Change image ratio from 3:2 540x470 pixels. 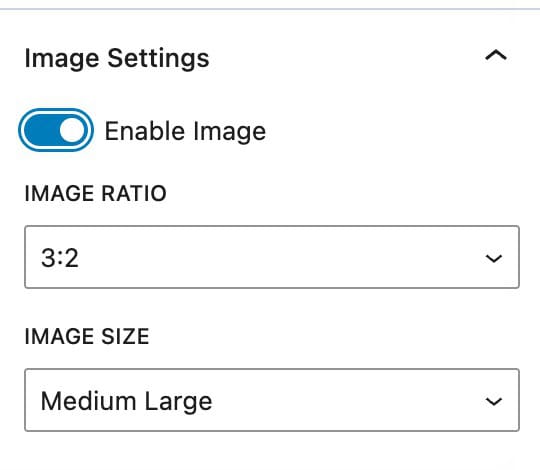click(x=272, y=257)
